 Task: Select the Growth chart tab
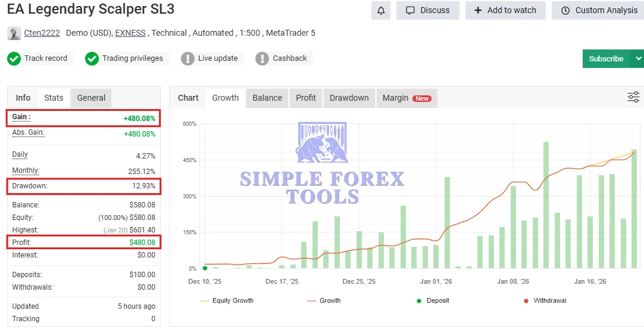point(226,98)
